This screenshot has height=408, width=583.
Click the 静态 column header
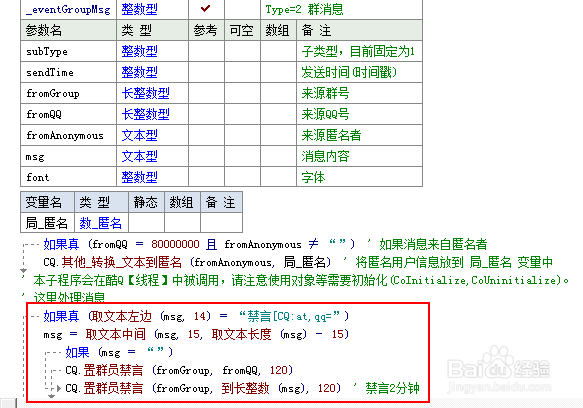pyautogui.click(x=146, y=202)
